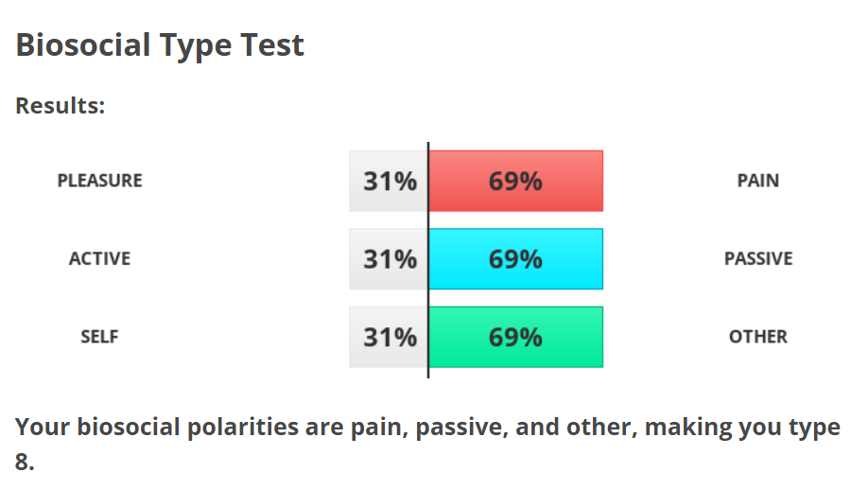868x490 pixels.
Task: Click the PAIN label on right
Action: (757, 180)
